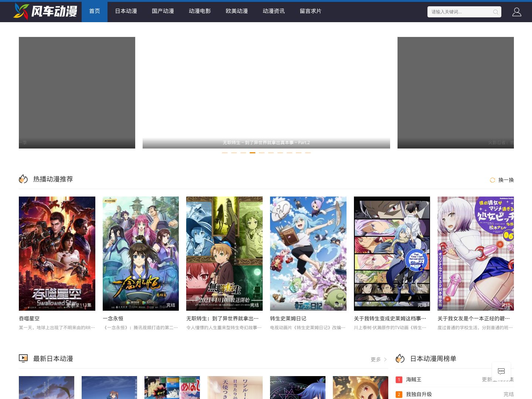
Task: Open the floating chat message icon
Action: point(501,371)
